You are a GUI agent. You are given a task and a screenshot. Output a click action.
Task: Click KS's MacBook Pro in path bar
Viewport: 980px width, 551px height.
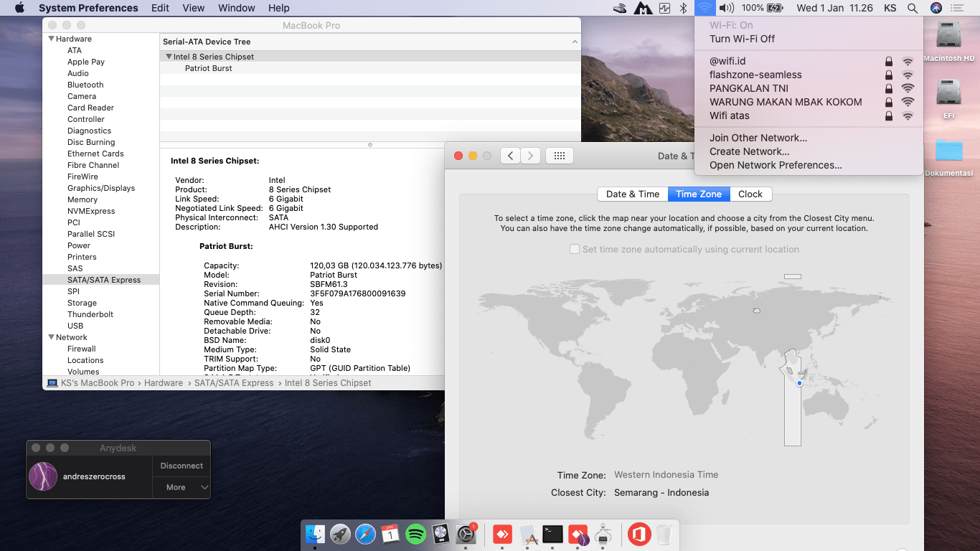(x=98, y=383)
